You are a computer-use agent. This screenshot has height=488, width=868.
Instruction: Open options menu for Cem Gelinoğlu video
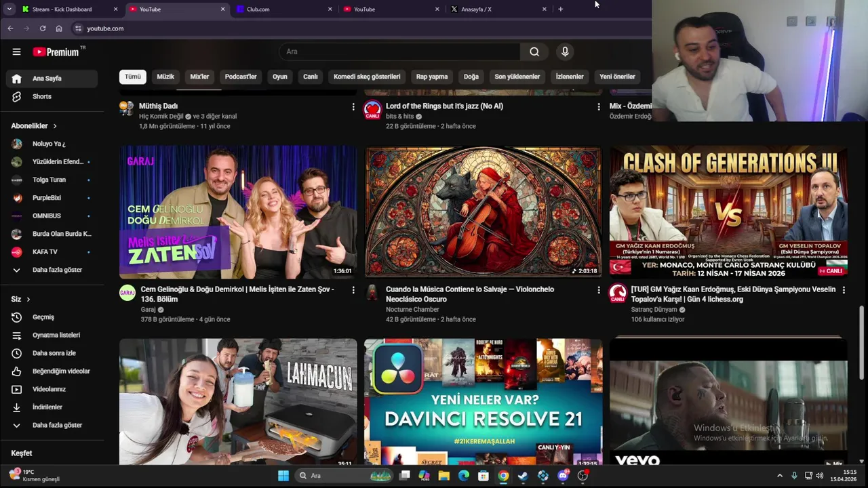tap(353, 290)
